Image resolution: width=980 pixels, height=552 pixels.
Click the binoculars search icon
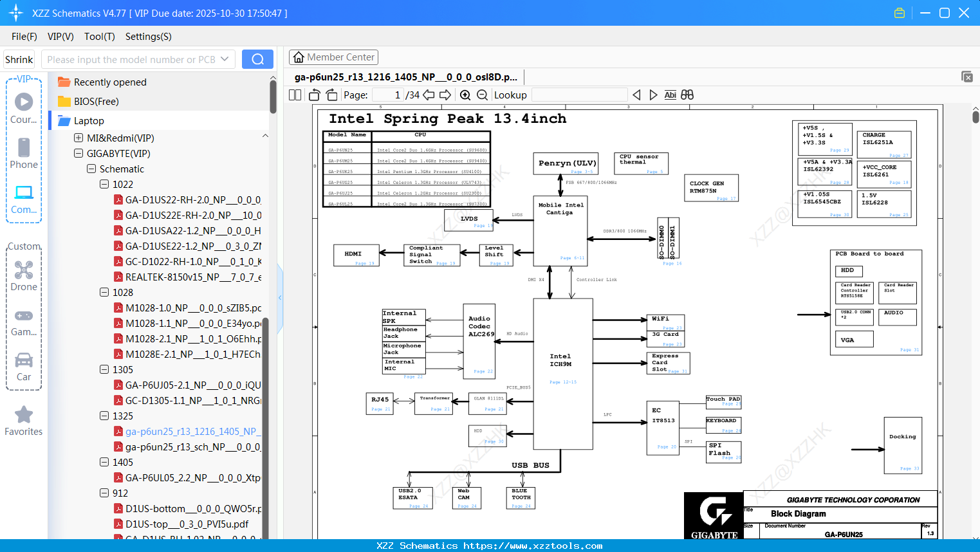coord(687,95)
